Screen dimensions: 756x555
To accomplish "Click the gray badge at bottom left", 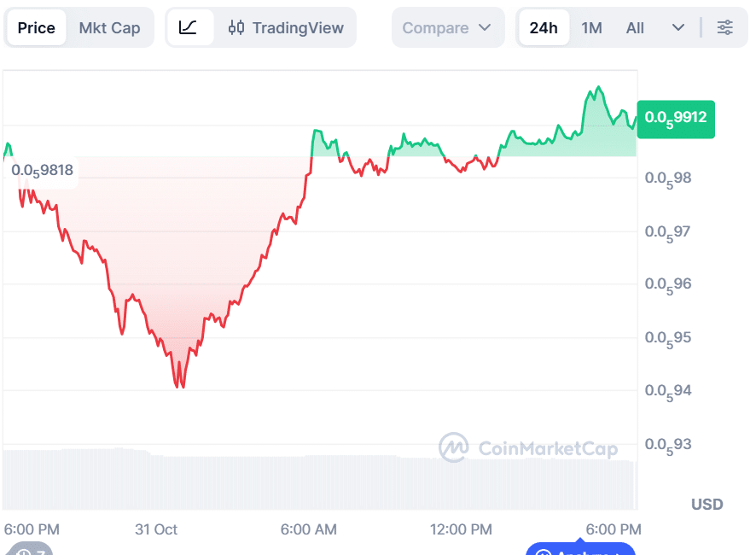I will [27, 550].
